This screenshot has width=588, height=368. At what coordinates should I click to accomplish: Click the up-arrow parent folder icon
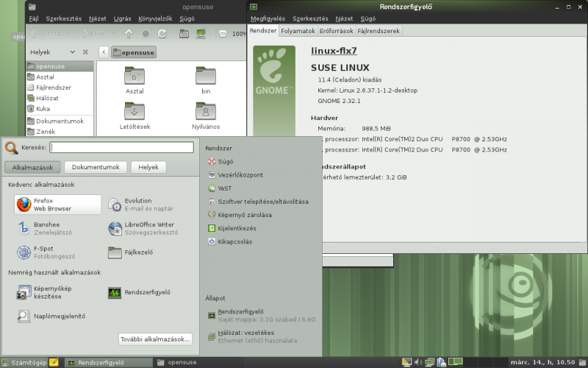129,33
